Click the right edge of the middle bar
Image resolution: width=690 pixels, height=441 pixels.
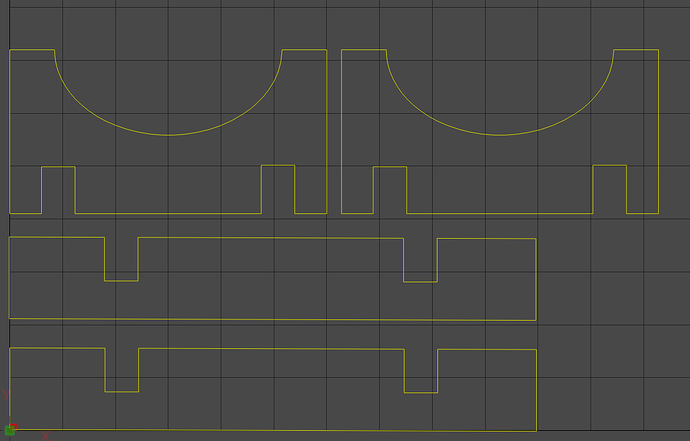pyautogui.click(x=536, y=280)
